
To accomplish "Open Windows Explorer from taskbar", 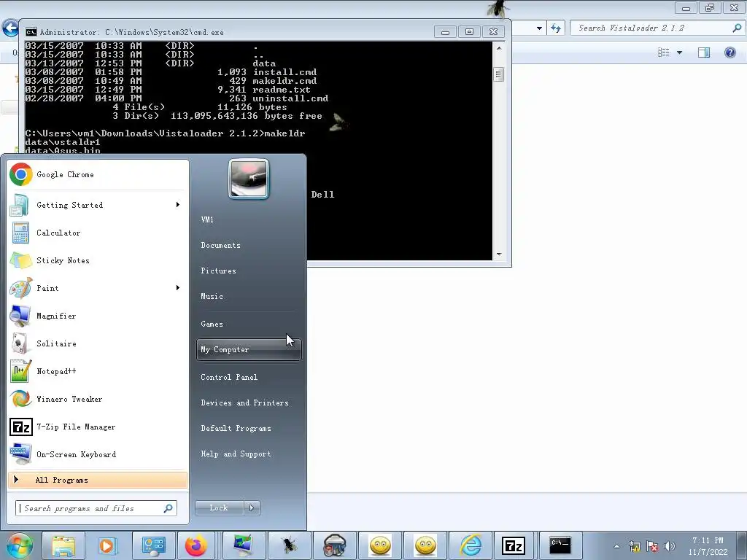I will [x=63, y=545].
